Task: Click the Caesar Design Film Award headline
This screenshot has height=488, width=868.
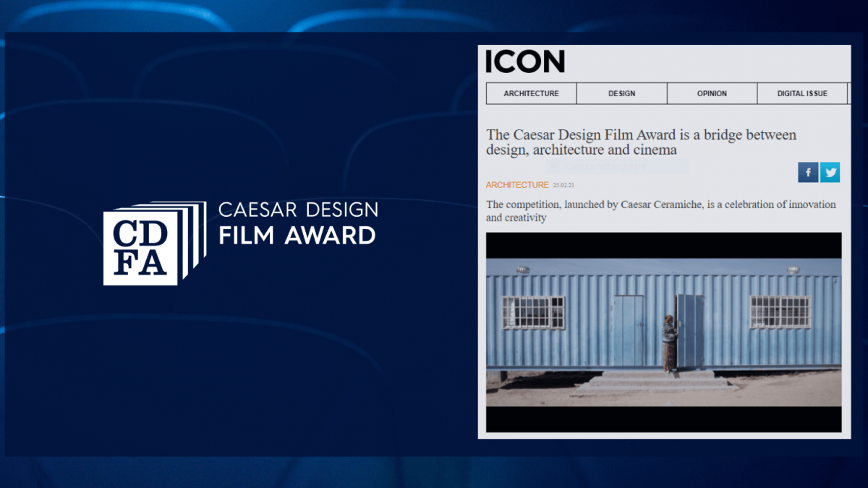Action: click(641, 142)
